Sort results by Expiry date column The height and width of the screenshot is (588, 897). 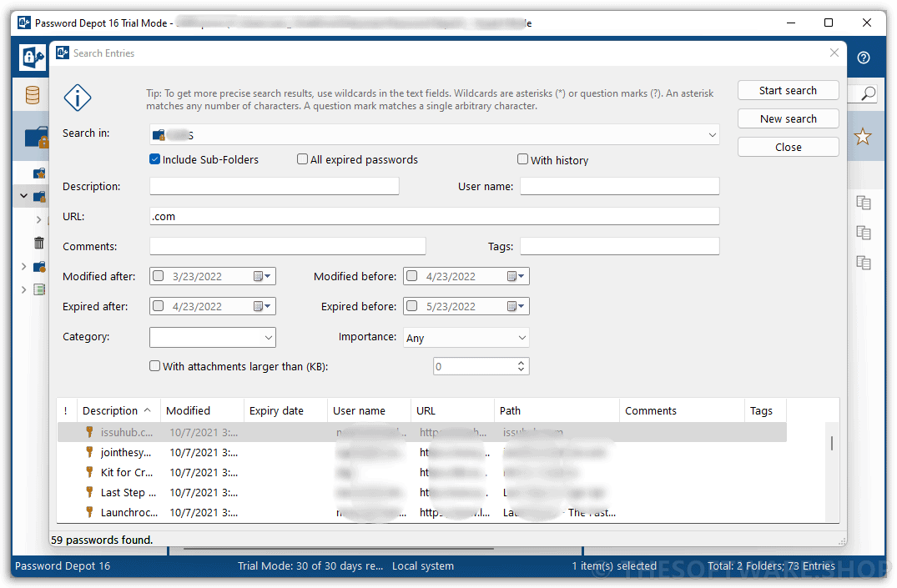coord(285,410)
